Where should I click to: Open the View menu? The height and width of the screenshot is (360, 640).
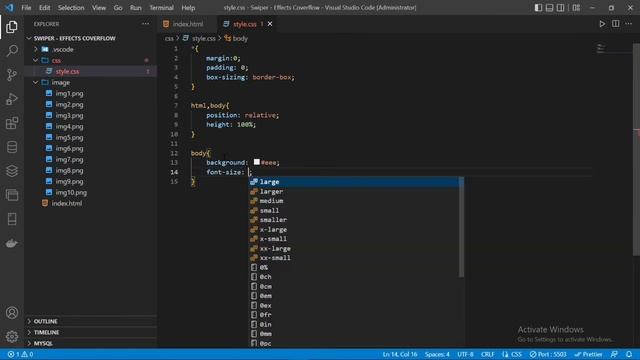pyautogui.click(x=99, y=8)
